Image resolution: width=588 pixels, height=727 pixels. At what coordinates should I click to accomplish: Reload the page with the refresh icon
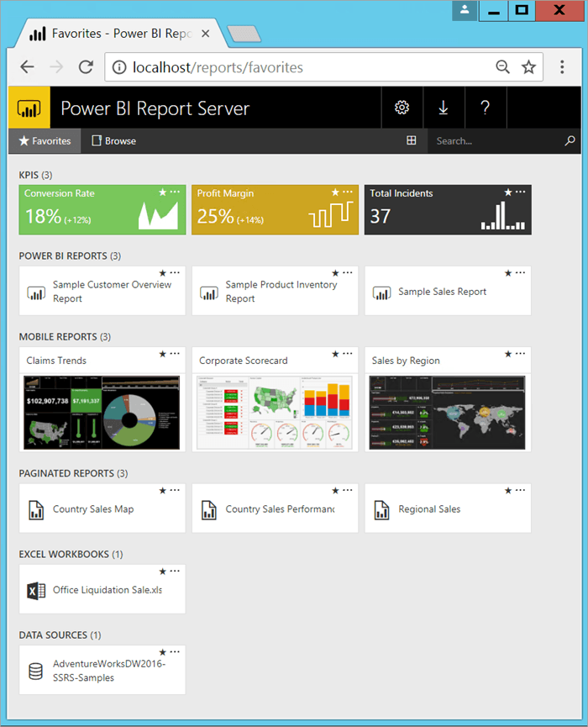coord(86,67)
